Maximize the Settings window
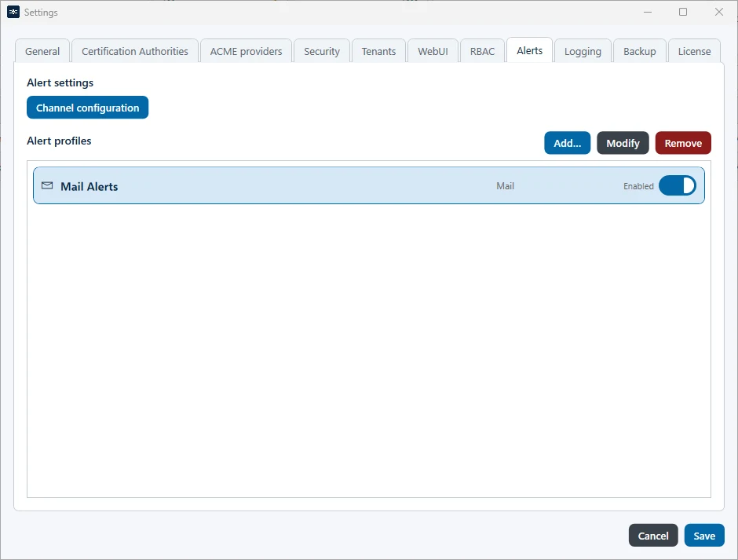Image resolution: width=738 pixels, height=560 pixels. (683, 13)
